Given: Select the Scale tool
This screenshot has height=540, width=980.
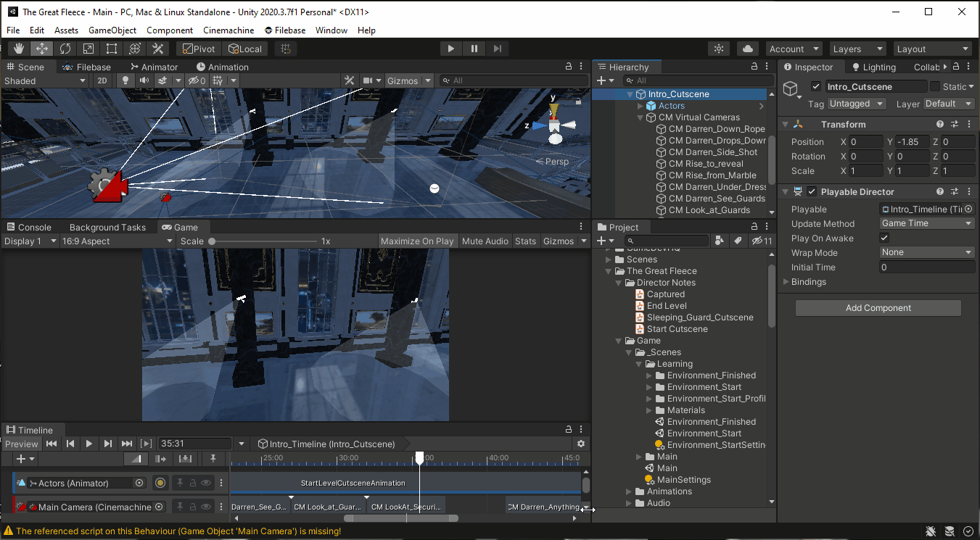Looking at the screenshot, I should (x=88, y=49).
